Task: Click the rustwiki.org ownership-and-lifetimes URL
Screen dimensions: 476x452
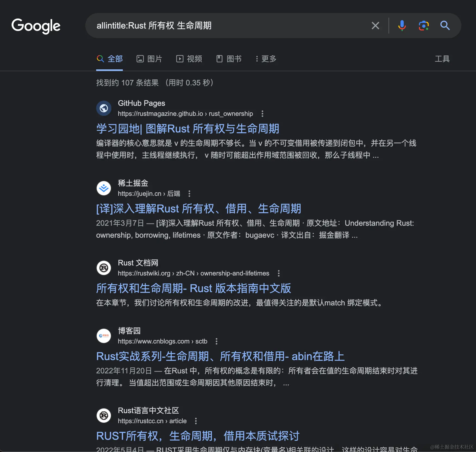Action: (193, 273)
